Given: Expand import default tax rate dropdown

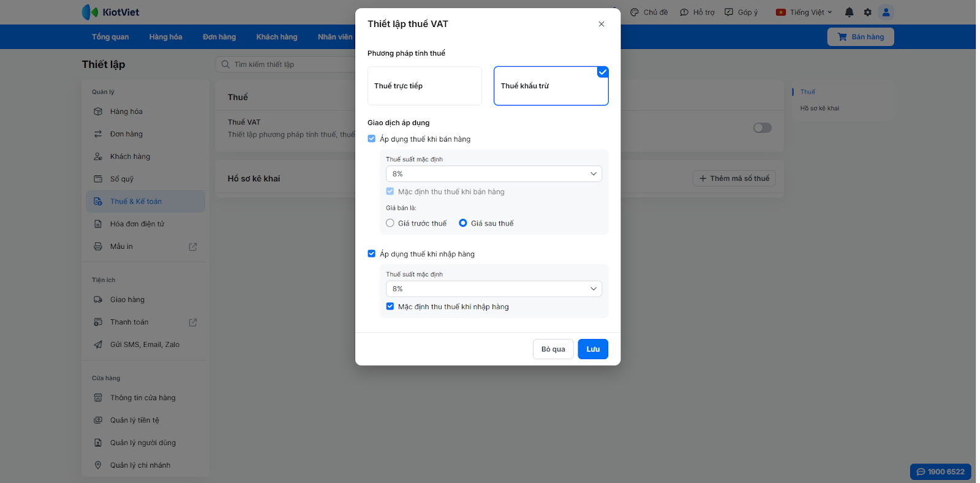Looking at the screenshot, I should pos(494,289).
